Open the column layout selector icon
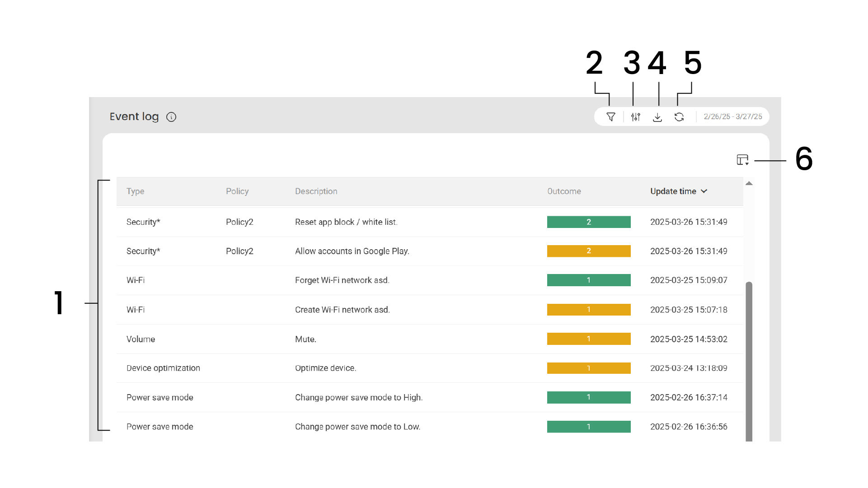Screen dimensions: 868x488 coord(742,160)
